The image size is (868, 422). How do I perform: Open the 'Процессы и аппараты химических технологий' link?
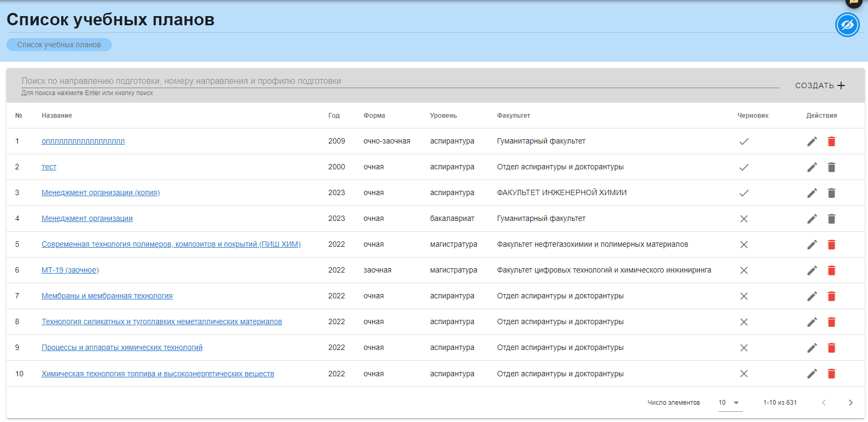(122, 348)
